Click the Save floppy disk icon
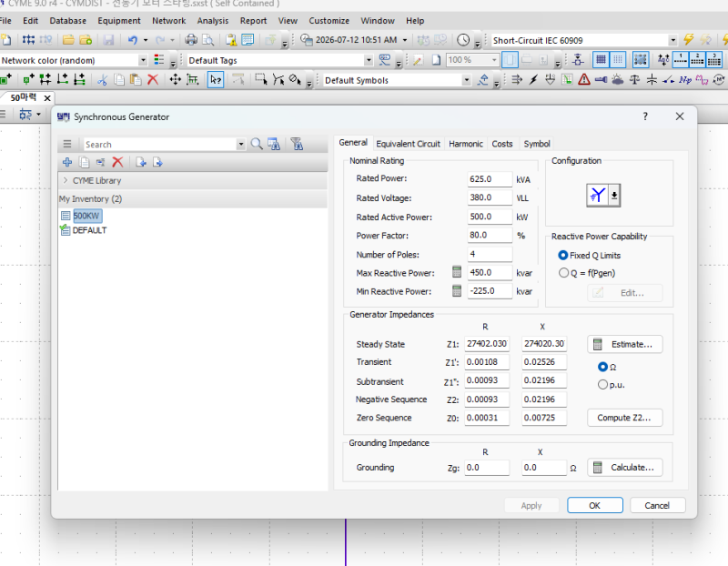This screenshot has height=566, width=728. click(108, 40)
